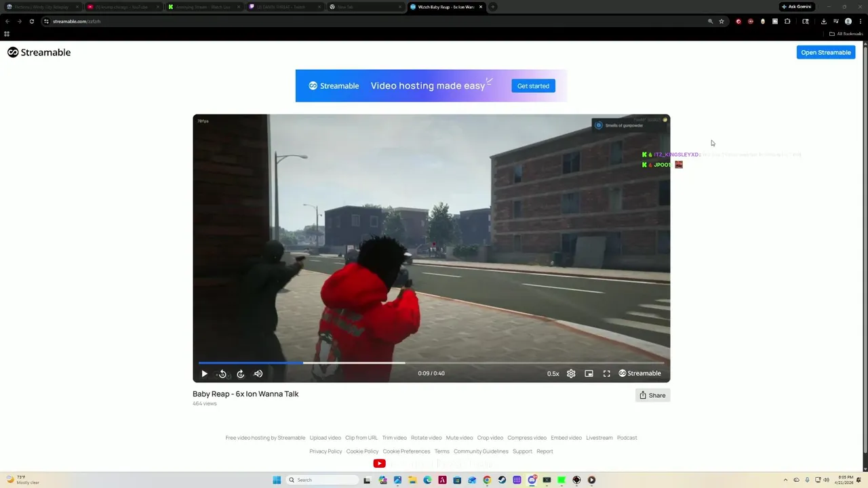Screen dimensions: 868x488
Task: Toggle fullscreen on the video player
Action: coord(607,373)
